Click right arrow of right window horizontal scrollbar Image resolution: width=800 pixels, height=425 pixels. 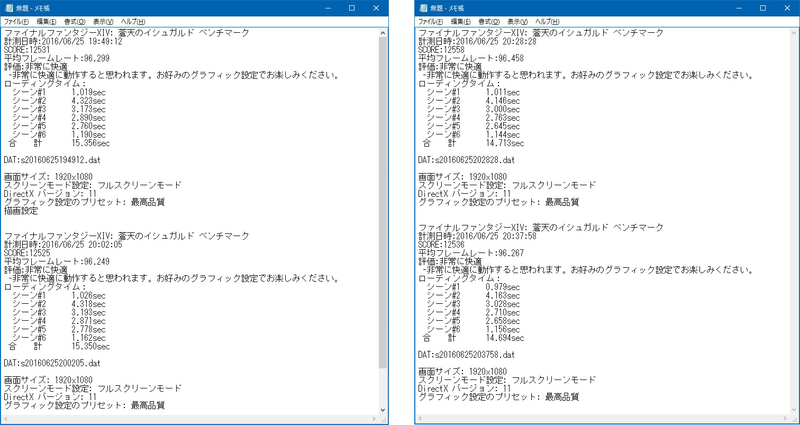786,419
